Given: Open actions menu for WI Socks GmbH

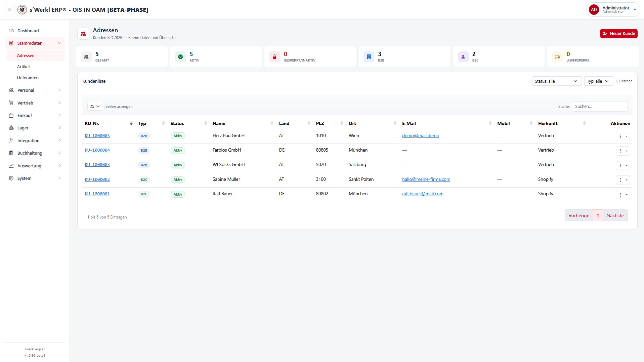Looking at the screenshot, I should coord(623,165).
